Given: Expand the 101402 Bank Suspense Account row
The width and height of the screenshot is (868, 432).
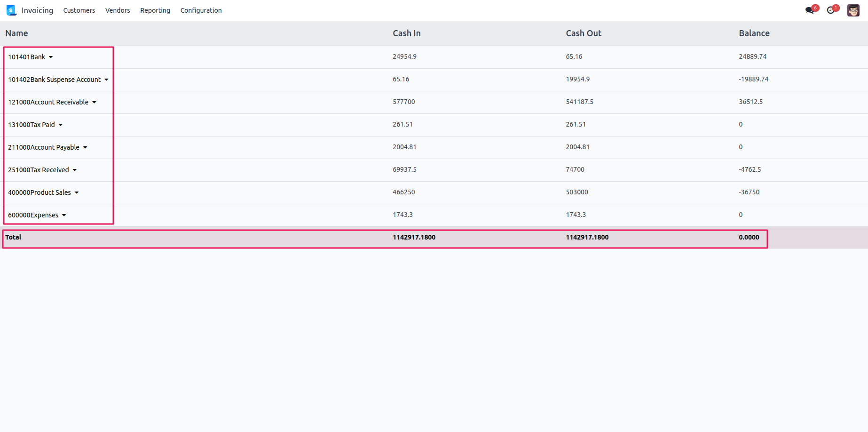Looking at the screenshot, I should tap(106, 80).
